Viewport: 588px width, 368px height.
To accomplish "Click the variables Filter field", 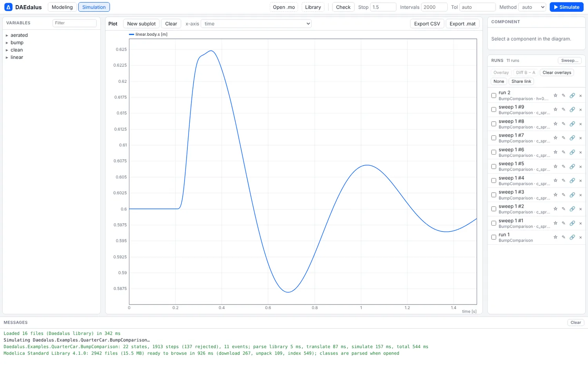I will [74, 23].
